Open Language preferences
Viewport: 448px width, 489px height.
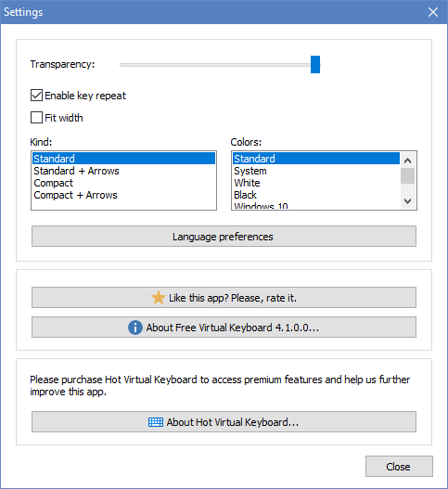(224, 237)
